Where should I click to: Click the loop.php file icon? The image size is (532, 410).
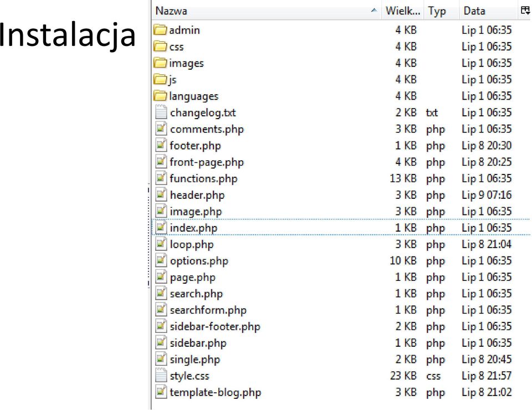(x=161, y=244)
